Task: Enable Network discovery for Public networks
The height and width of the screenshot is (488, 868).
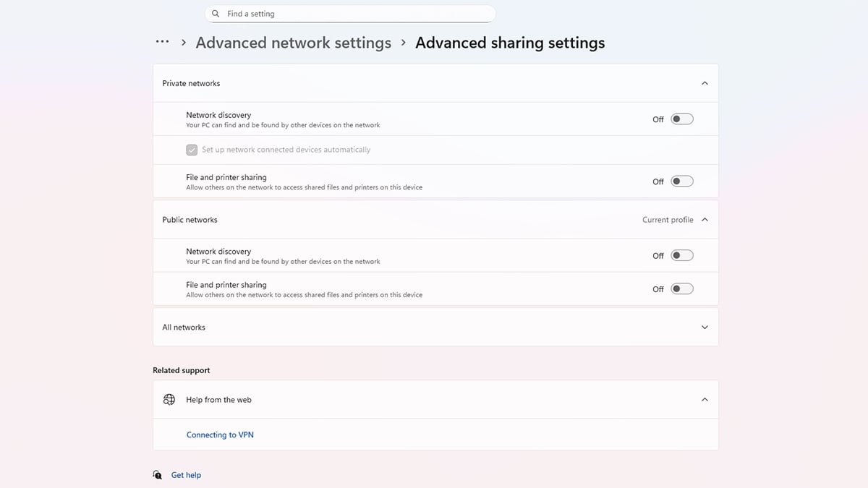Action: click(x=681, y=255)
